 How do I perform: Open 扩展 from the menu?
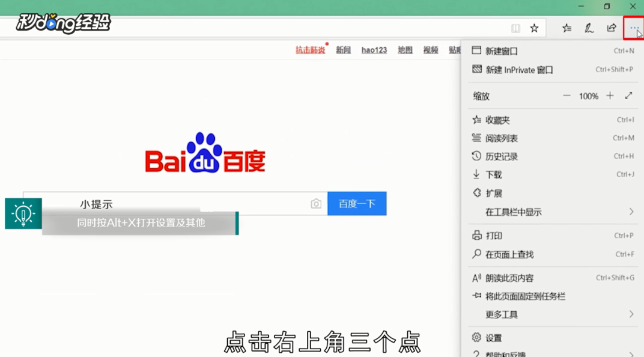553,193
